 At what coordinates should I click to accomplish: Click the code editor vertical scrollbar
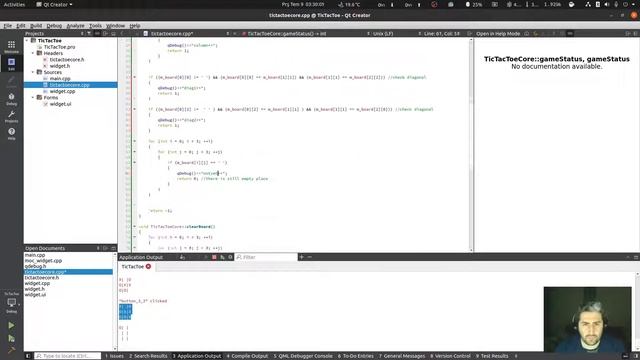pos(471,145)
